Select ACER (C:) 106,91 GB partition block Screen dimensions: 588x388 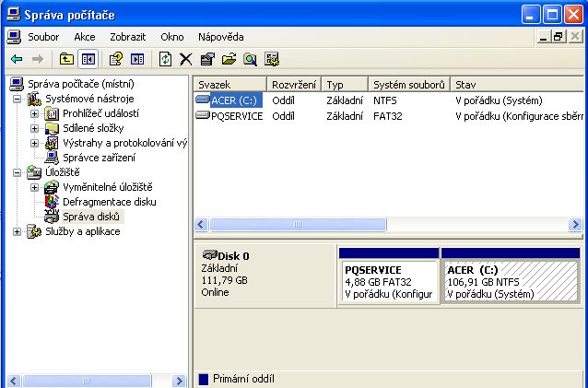pyautogui.click(x=511, y=276)
